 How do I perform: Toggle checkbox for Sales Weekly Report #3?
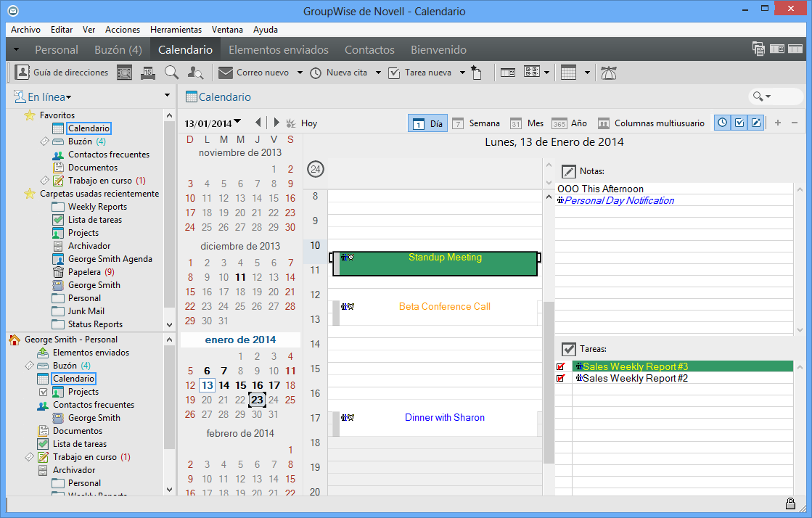tap(561, 367)
